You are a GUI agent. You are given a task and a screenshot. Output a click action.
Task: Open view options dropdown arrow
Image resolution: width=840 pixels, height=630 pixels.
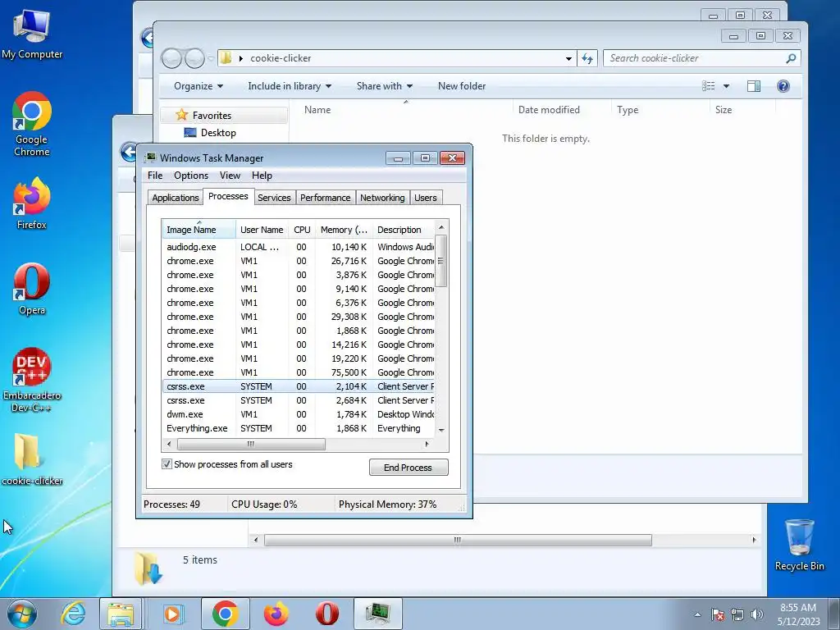[x=727, y=86]
